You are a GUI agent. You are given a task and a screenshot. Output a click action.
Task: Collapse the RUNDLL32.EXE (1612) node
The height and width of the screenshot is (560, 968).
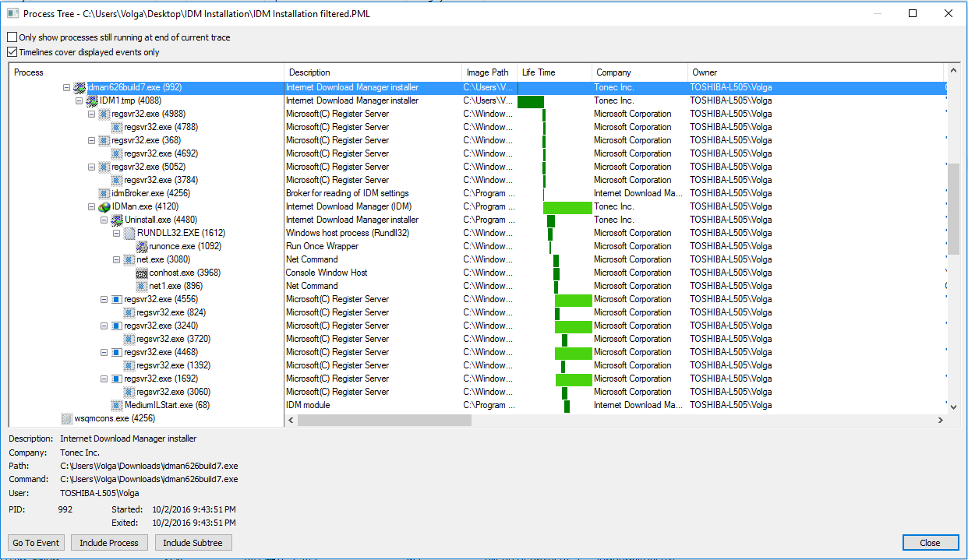click(x=117, y=233)
